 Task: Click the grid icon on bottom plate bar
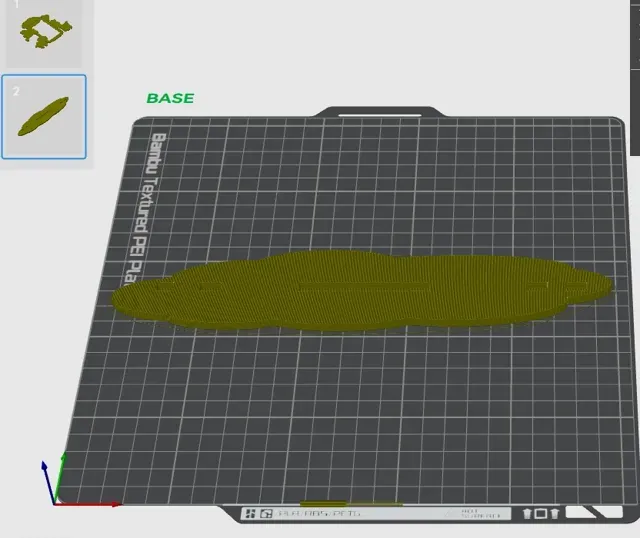tap(250, 514)
